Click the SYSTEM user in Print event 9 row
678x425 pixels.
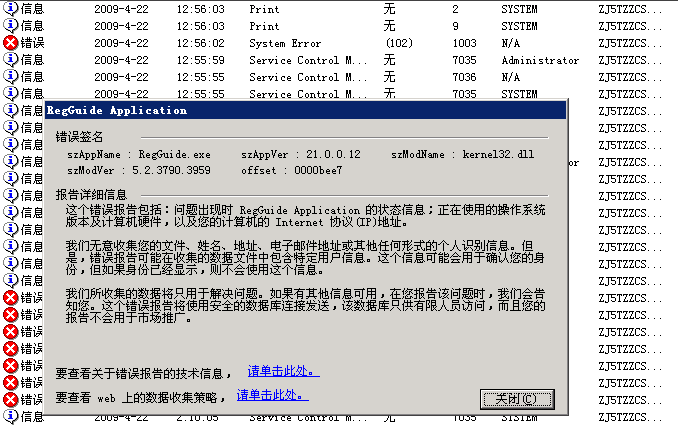(519, 26)
